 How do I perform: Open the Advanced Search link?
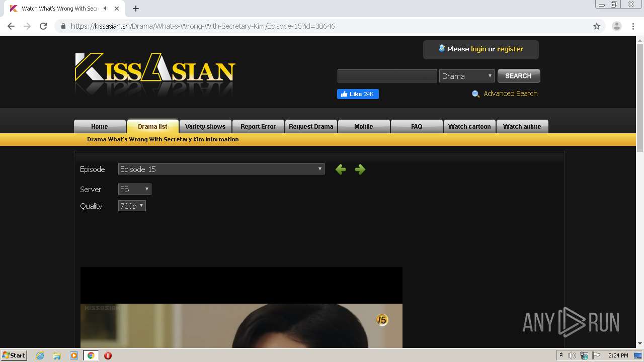(x=511, y=94)
